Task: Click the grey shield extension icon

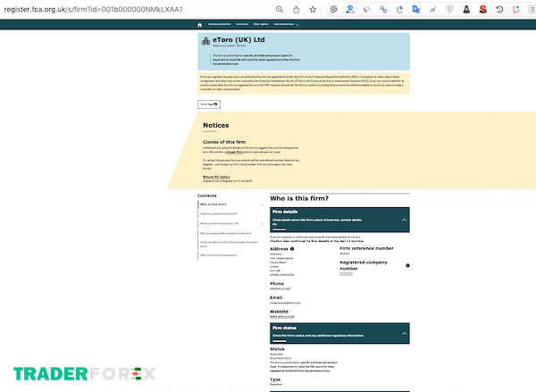Action: pos(450,10)
